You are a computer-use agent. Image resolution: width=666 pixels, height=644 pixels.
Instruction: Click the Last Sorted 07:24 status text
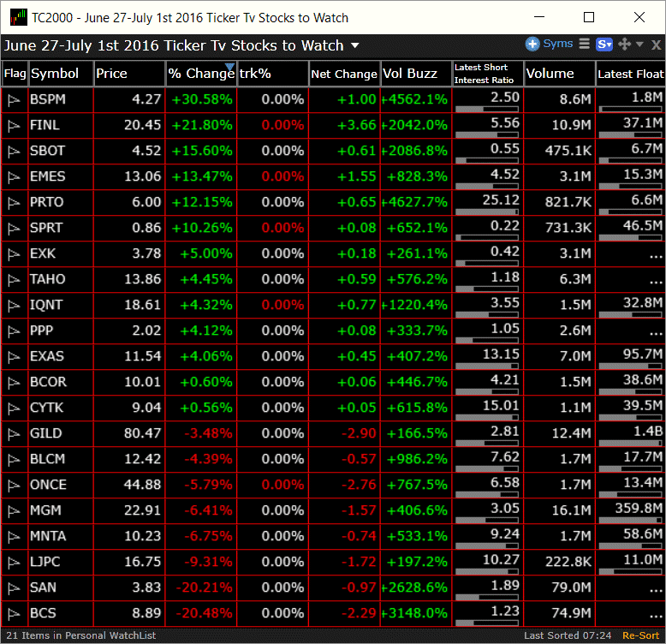click(x=568, y=635)
